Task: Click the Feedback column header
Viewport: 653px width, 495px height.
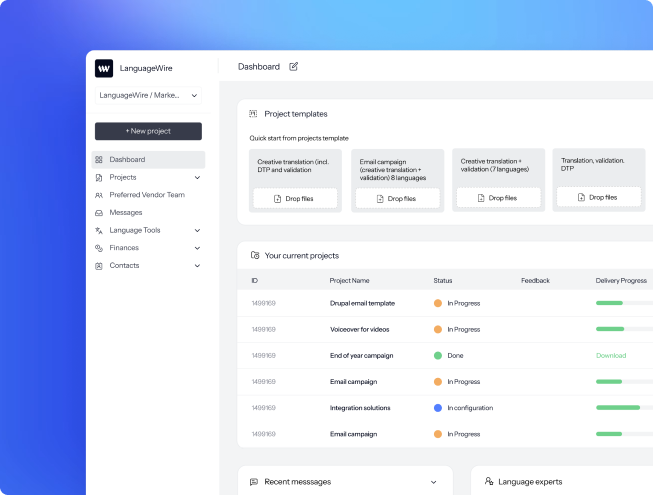Action: (535, 281)
